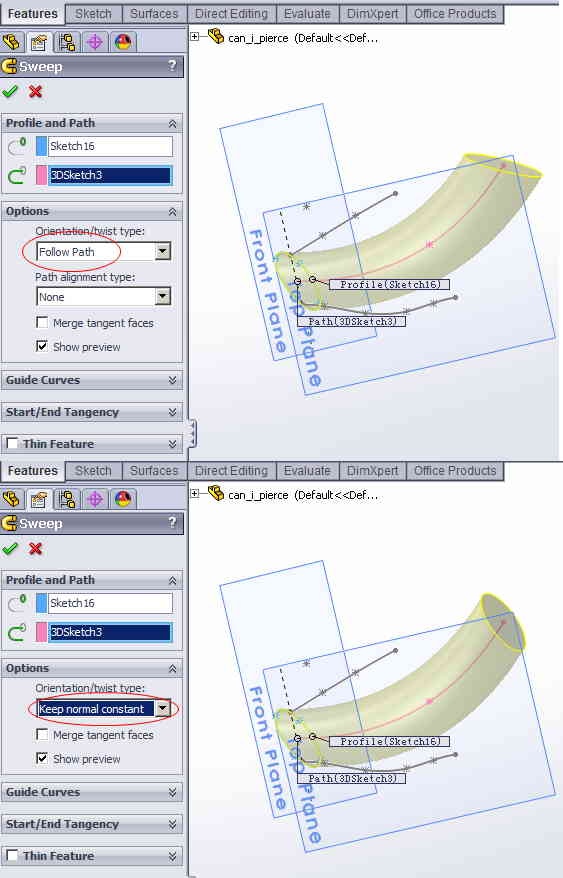The width and height of the screenshot is (563, 878).
Task: Collapse Options section, Keep normal constant screenshot
Action: [173, 669]
